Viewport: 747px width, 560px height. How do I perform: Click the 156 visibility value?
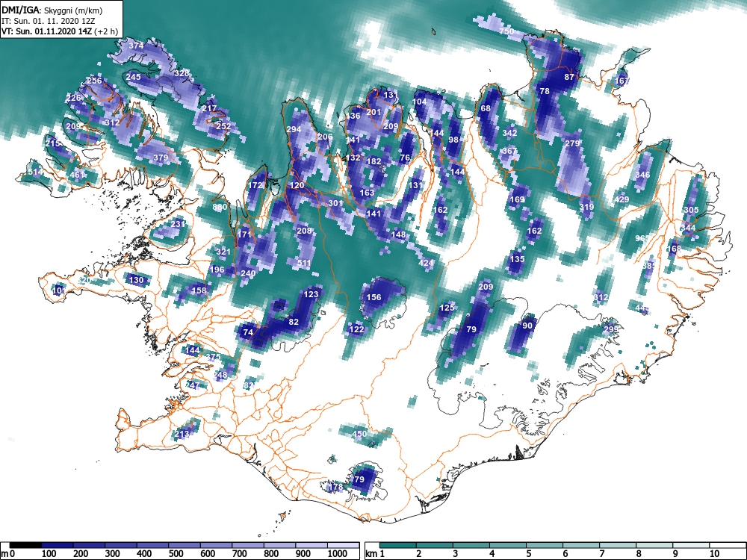(374, 297)
